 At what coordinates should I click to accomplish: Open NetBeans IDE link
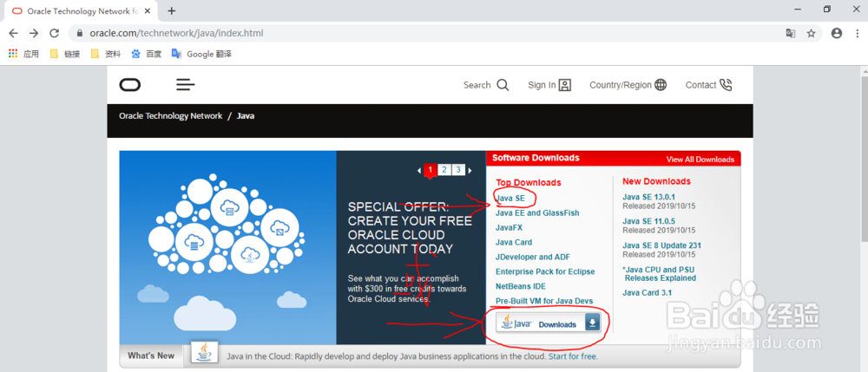pyautogui.click(x=520, y=286)
